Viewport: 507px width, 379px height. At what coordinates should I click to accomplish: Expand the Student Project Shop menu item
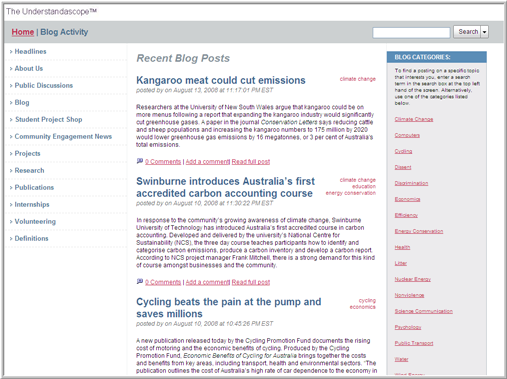(x=49, y=119)
